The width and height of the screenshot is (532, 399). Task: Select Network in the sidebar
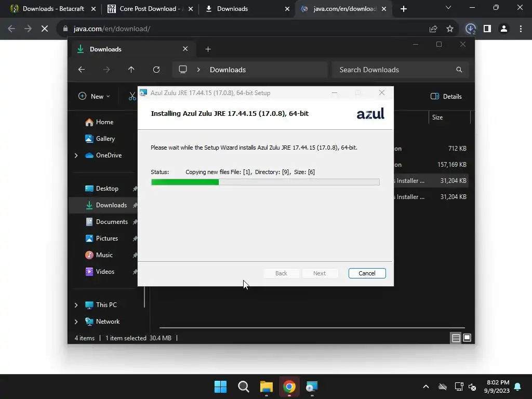(x=102, y=321)
